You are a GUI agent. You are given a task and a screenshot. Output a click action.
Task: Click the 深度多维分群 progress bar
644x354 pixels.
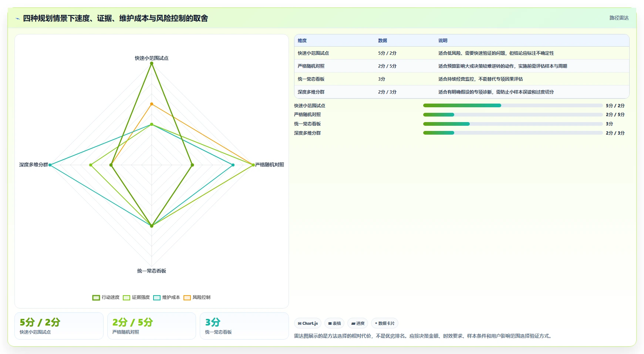tap(513, 133)
